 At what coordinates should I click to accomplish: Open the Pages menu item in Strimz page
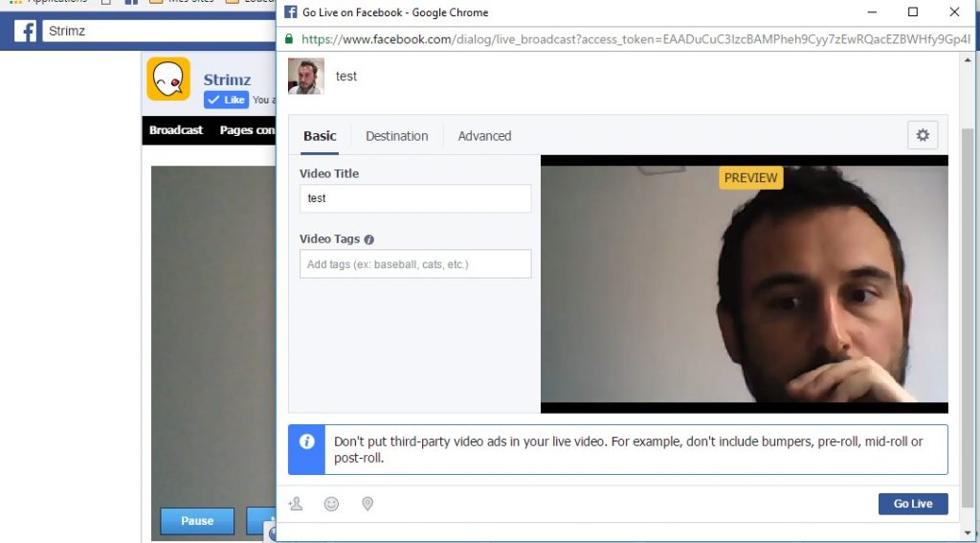tap(247, 130)
